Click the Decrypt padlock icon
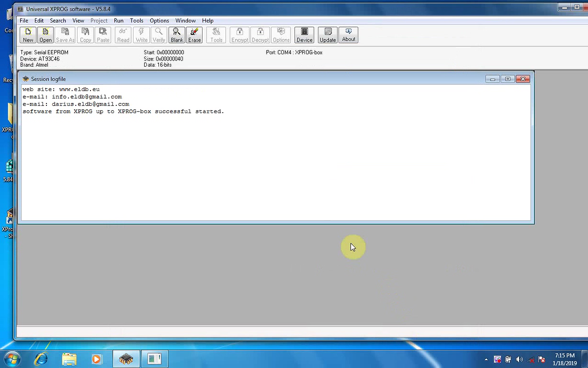This screenshot has height=368, width=588. (x=260, y=35)
